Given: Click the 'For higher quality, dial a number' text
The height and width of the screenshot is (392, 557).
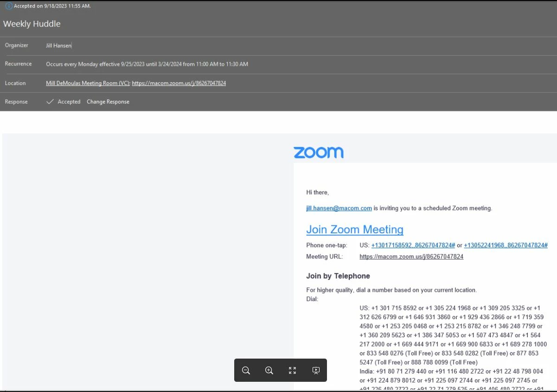Looking at the screenshot, I should click(391, 290).
